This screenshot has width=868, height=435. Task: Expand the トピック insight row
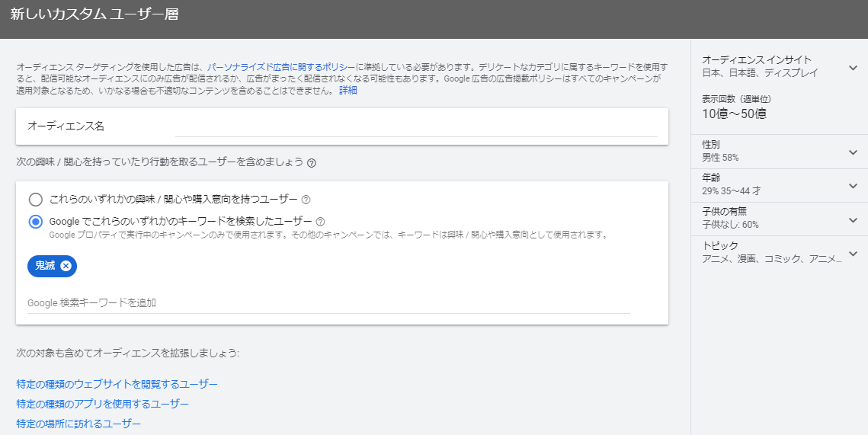pyautogui.click(x=853, y=254)
